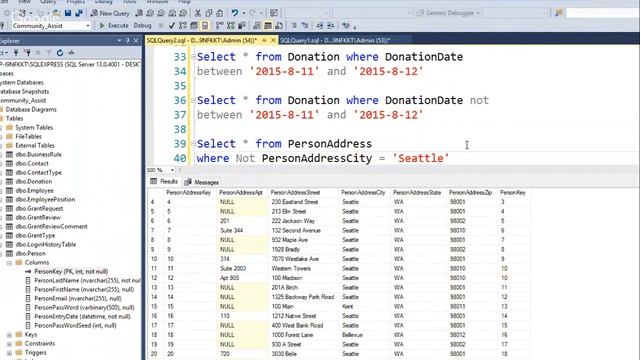This screenshot has height=360, width=640.
Task: Switch output to Results to Text
Action: [x=257, y=26]
